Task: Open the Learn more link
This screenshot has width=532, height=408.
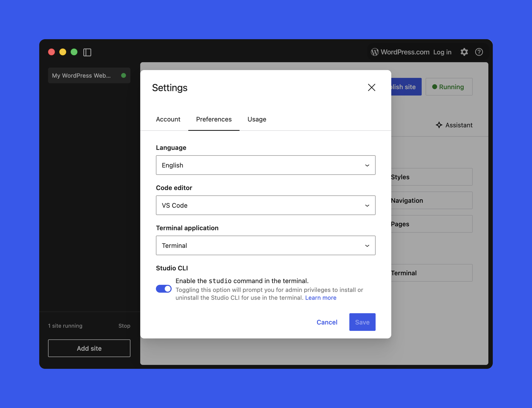Action: tap(321, 298)
